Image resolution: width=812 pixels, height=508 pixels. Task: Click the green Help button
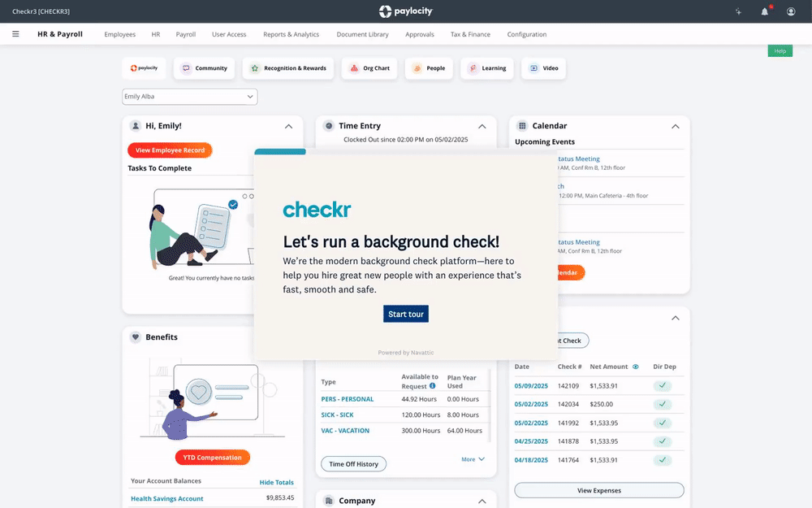click(780, 50)
